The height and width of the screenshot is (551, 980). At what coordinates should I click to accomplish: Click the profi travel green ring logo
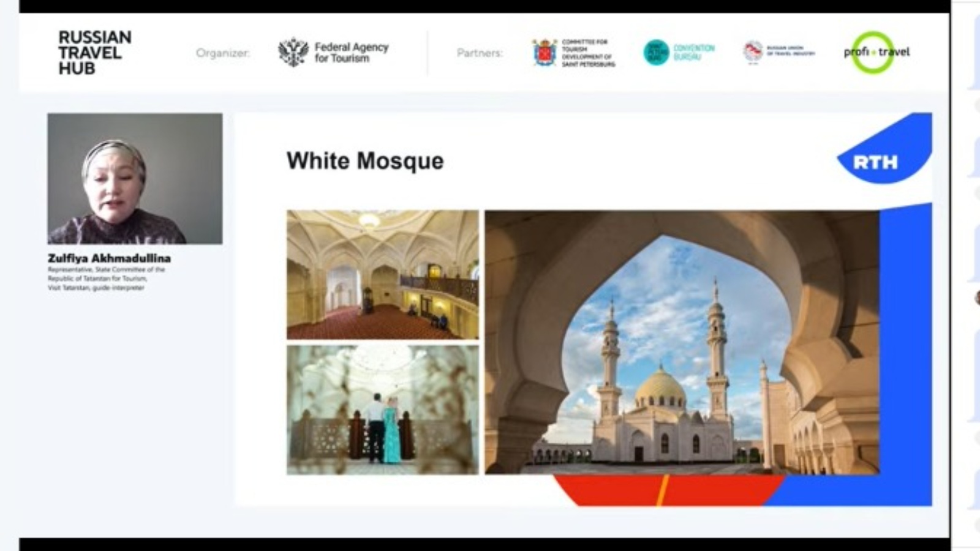point(873,53)
